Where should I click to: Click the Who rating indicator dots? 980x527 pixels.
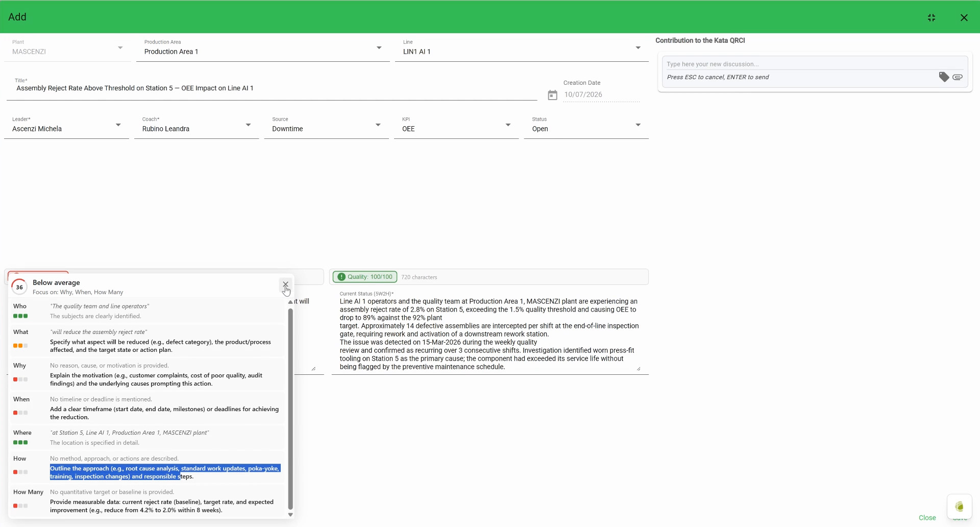(21, 317)
